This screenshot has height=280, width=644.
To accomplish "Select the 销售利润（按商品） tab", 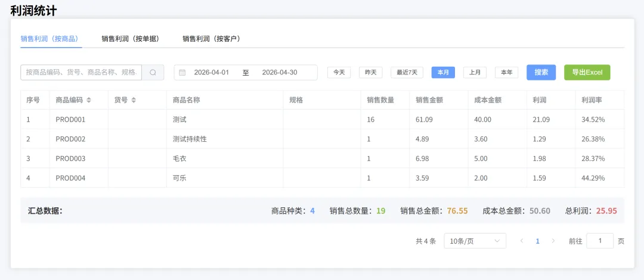I will click(x=51, y=39).
